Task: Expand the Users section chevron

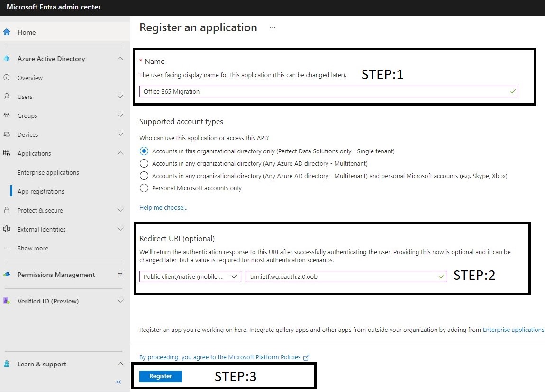Action: click(x=120, y=96)
